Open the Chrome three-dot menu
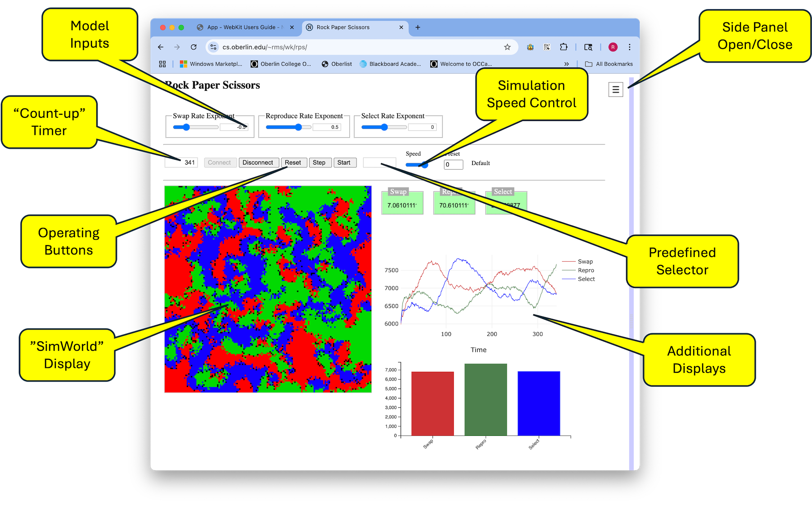This screenshot has width=812, height=505. tap(629, 47)
